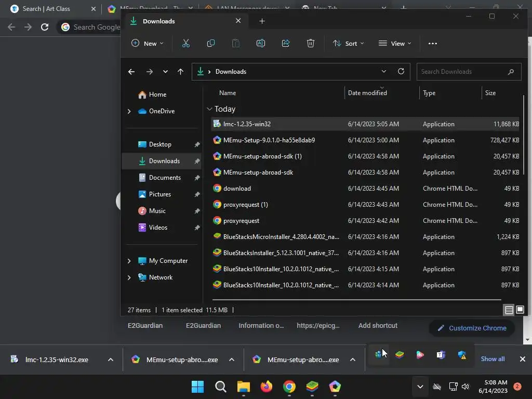Select the proxyrequest (1) file
This screenshot has height=399, width=532.
[365, 205]
